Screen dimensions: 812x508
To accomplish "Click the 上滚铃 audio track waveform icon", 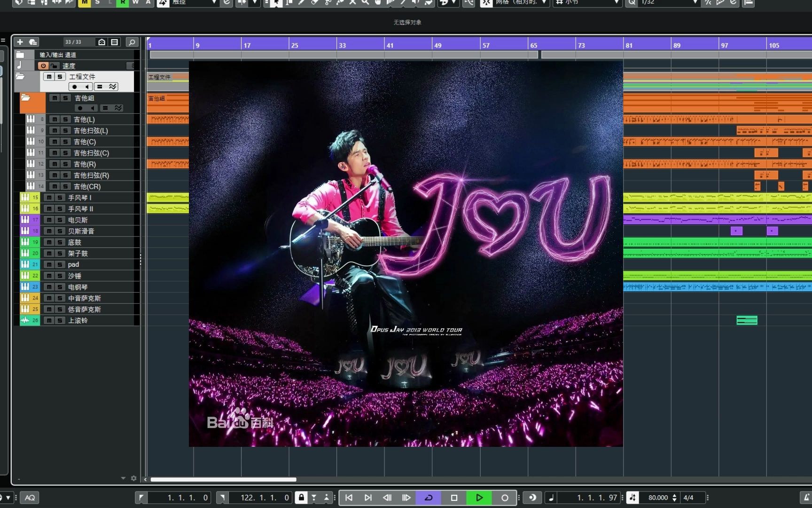I will (x=25, y=320).
